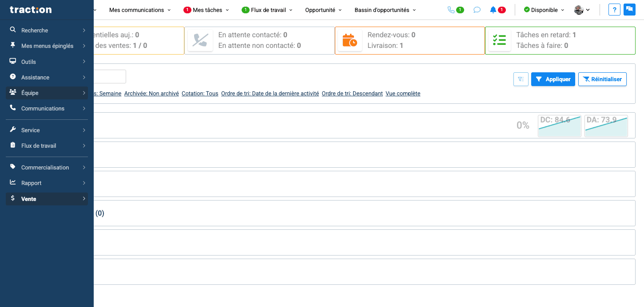Click the Réinitialiser button
The image size is (644, 307).
602,79
